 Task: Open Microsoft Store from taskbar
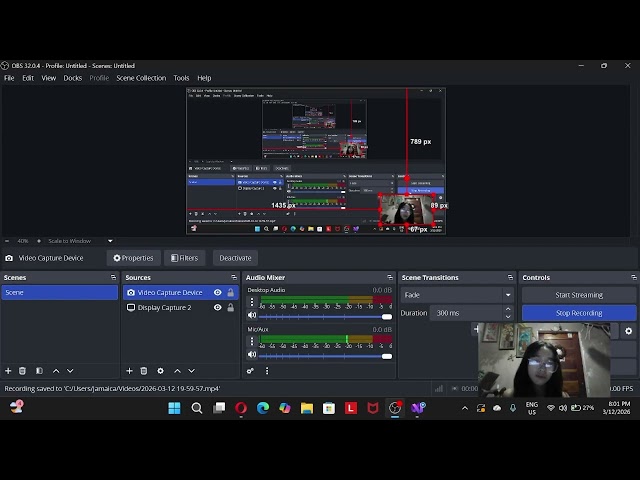329,408
